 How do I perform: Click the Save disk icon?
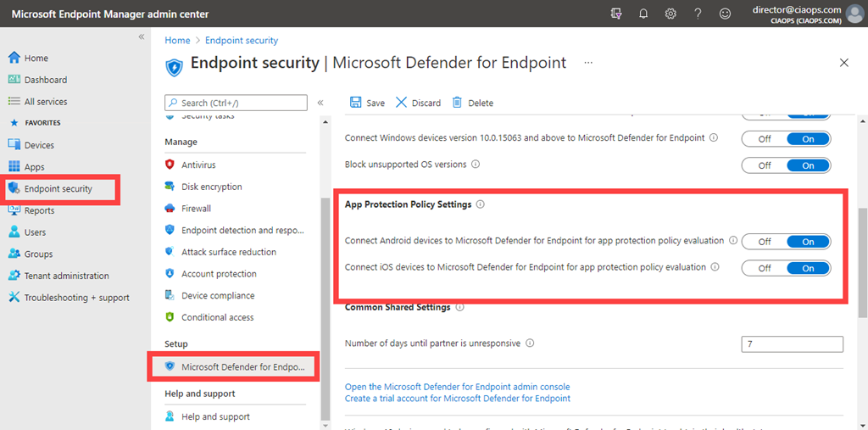[x=356, y=103]
